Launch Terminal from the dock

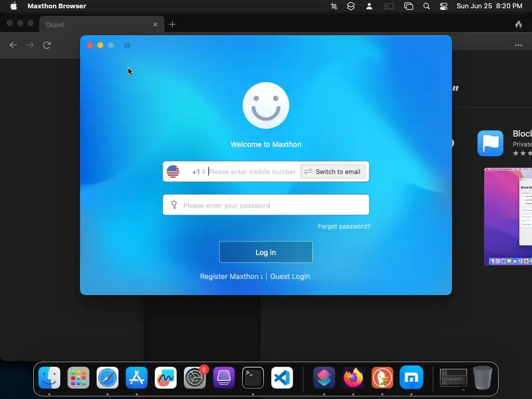point(253,378)
